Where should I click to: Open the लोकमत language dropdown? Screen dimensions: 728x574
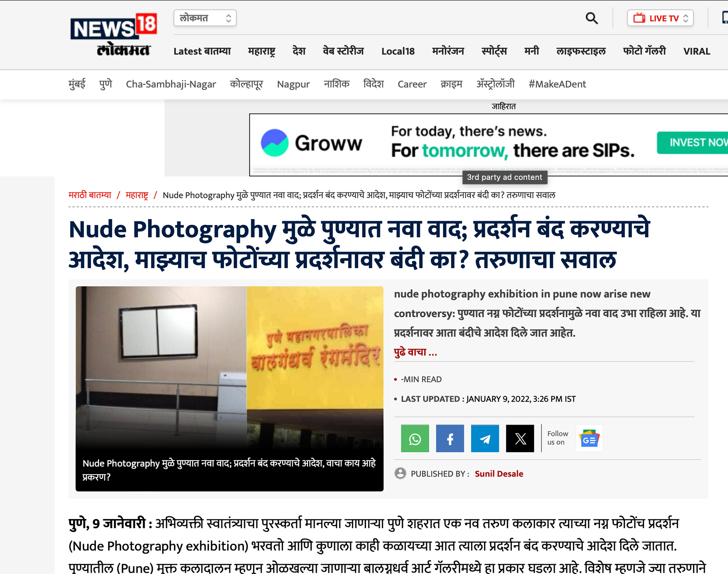click(x=205, y=18)
